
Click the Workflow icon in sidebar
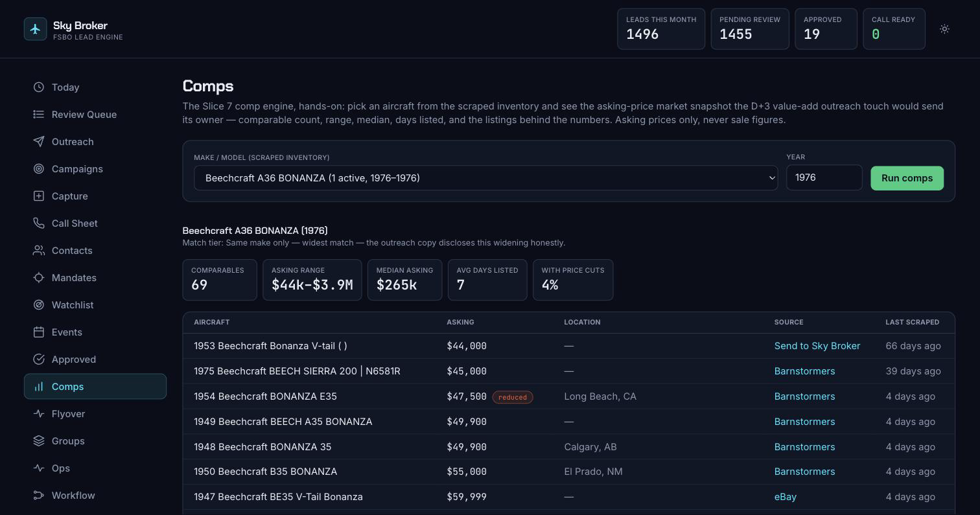39,496
